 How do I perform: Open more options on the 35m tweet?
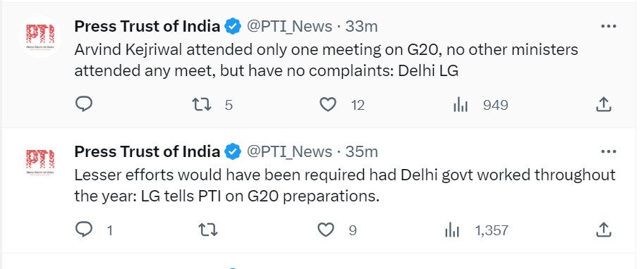pyautogui.click(x=608, y=151)
